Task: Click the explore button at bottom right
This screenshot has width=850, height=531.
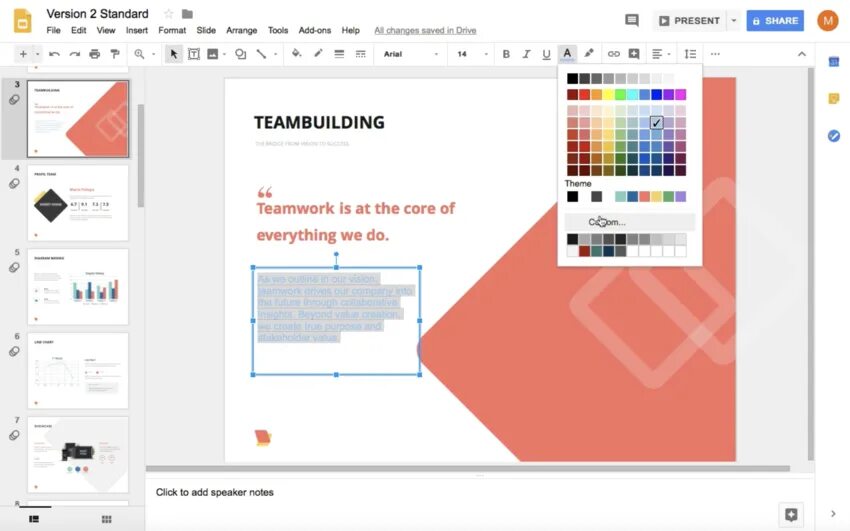Action: point(791,514)
